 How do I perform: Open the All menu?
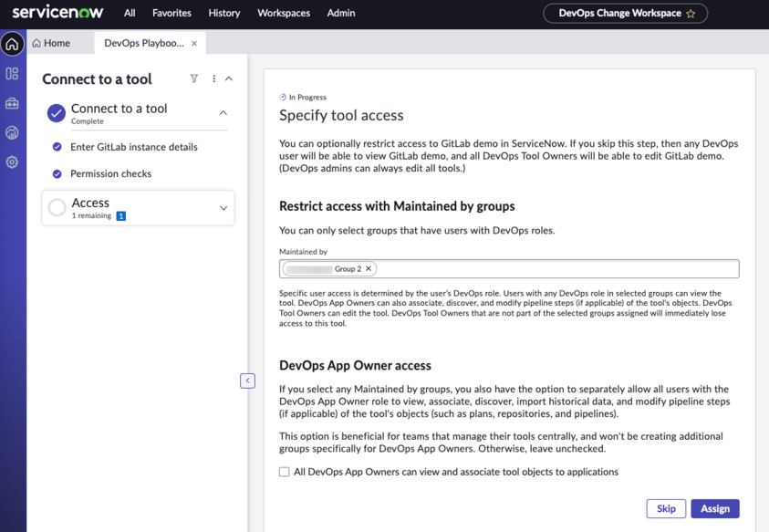[130, 14]
